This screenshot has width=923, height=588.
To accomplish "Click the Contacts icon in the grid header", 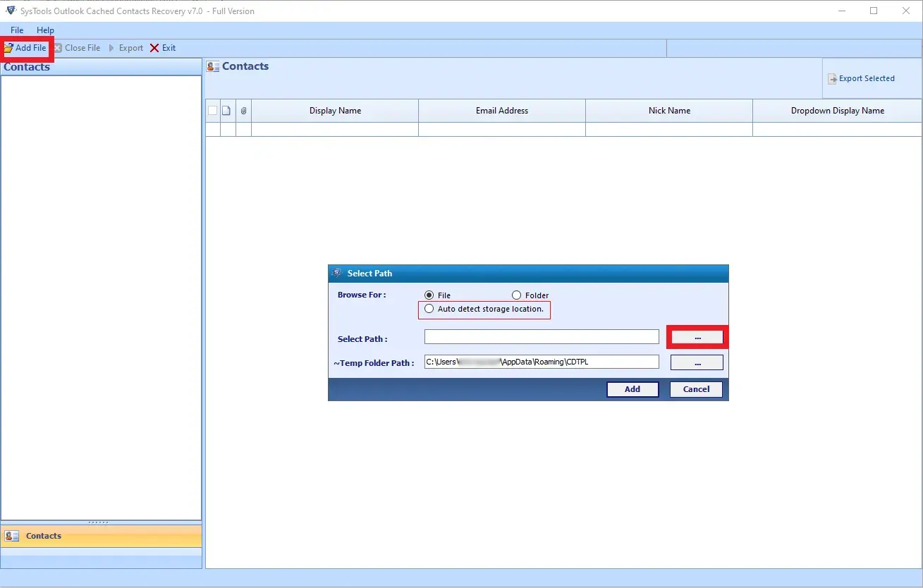I will [x=213, y=66].
